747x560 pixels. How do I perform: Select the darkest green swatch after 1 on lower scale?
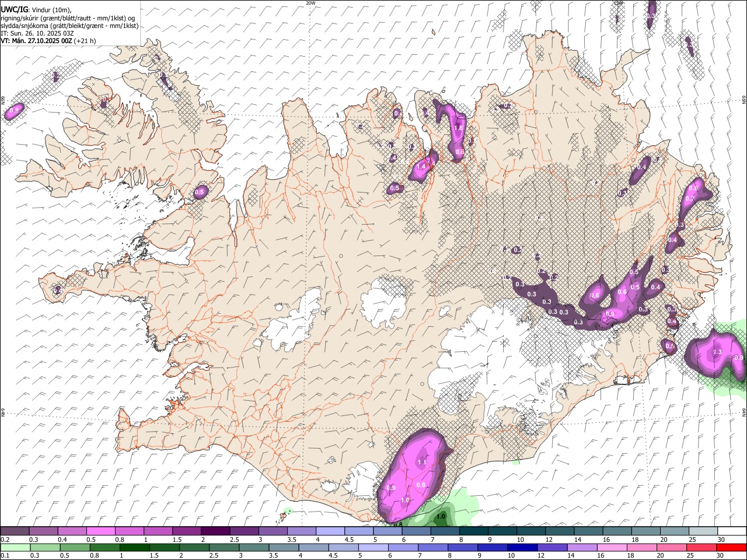(134, 548)
